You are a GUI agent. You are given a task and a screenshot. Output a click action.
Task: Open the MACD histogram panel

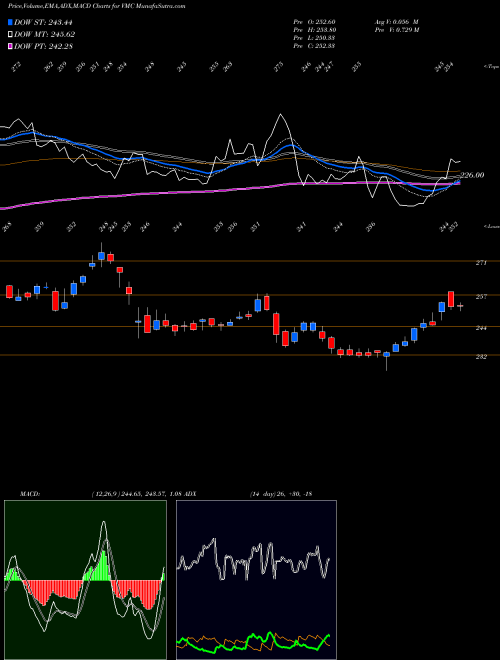click(85, 580)
